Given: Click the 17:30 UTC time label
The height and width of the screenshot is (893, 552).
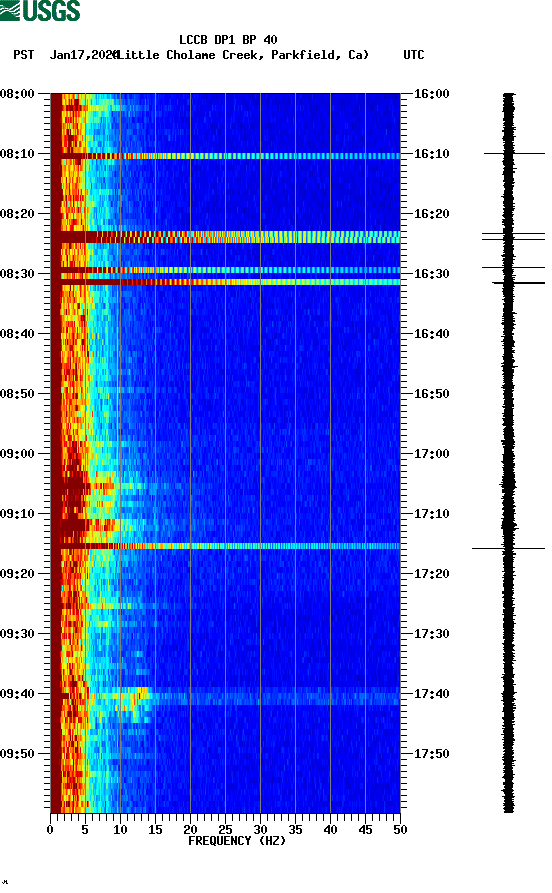Looking at the screenshot, I should [x=431, y=634].
